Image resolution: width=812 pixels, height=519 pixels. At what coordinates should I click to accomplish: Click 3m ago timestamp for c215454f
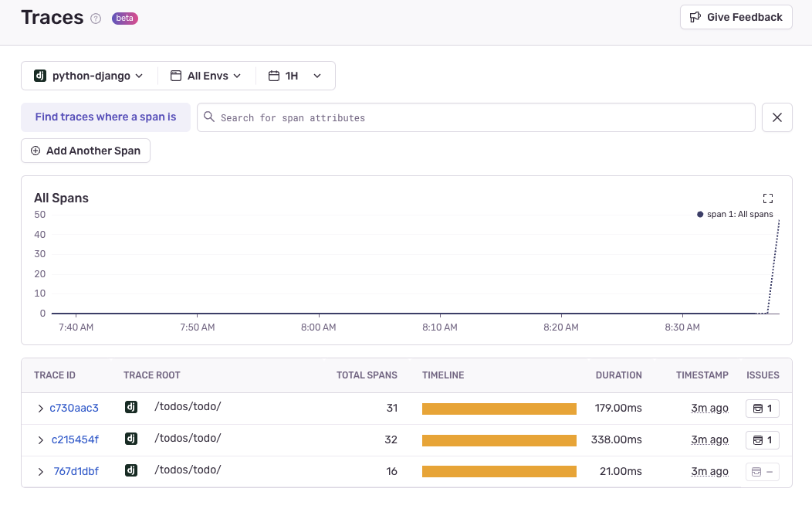coord(709,439)
